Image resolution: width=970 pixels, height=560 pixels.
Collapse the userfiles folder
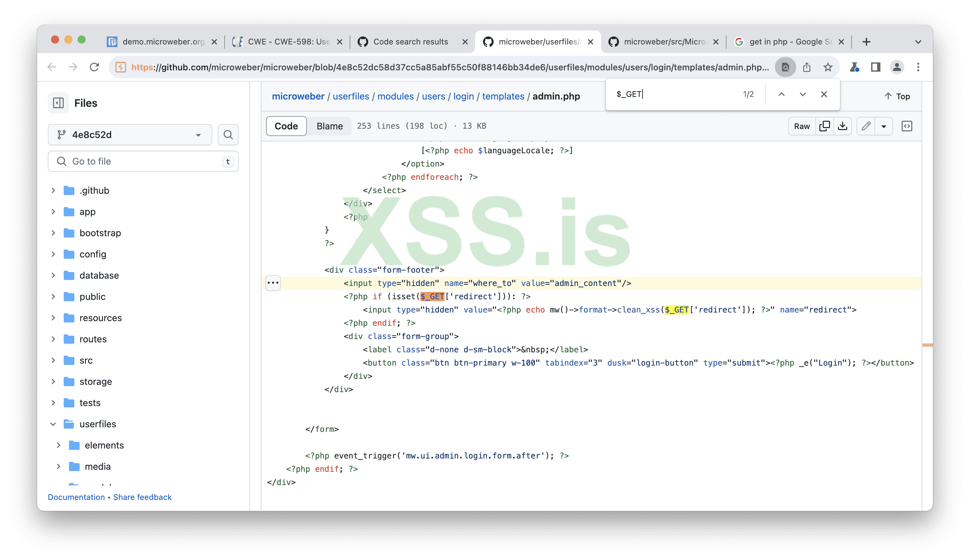53,424
